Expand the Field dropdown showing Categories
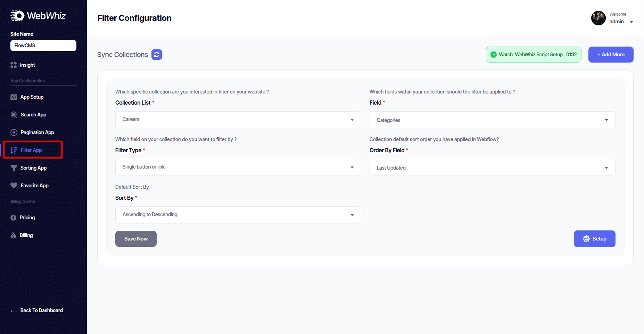 (492, 120)
